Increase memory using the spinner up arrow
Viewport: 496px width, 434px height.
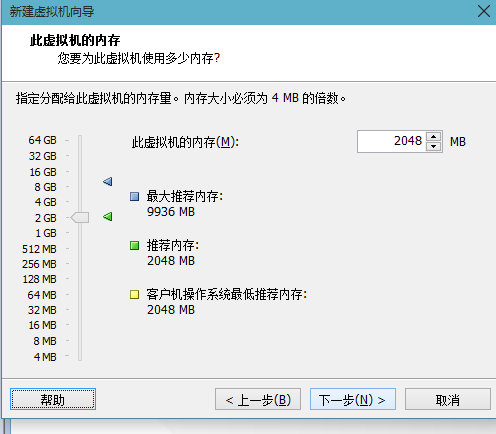click(433, 137)
